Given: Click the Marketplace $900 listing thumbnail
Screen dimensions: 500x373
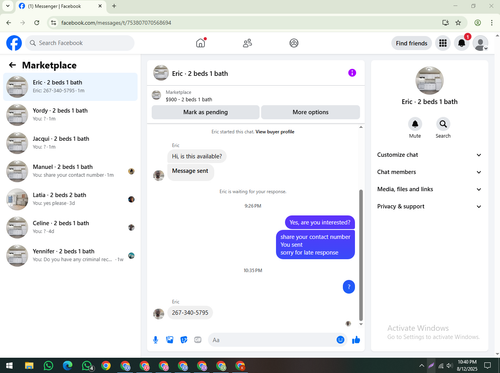Looking at the screenshot, I should [x=156, y=95].
